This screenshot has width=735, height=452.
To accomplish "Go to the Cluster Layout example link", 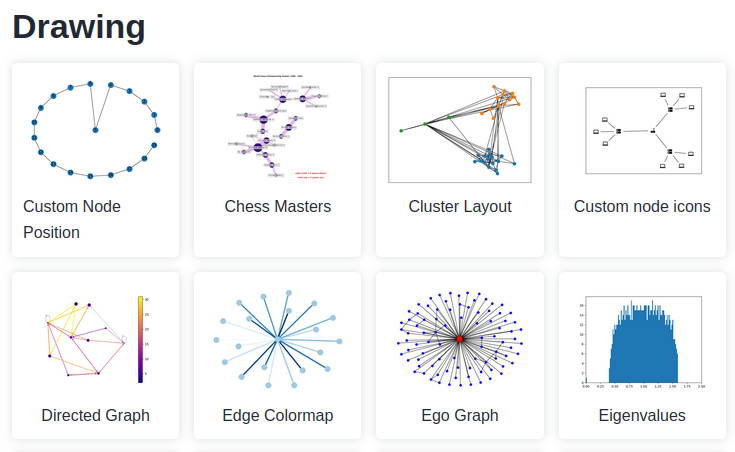I will (460, 207).
